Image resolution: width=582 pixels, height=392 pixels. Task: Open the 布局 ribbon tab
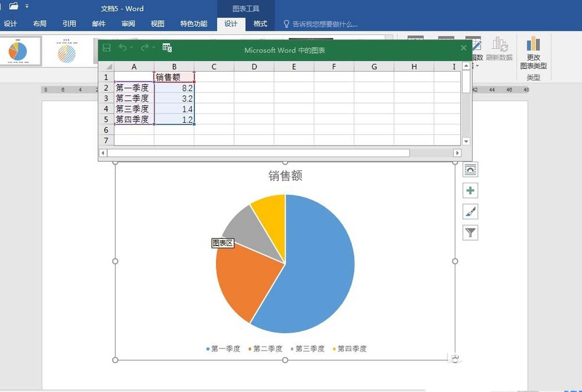coord(40,24)
